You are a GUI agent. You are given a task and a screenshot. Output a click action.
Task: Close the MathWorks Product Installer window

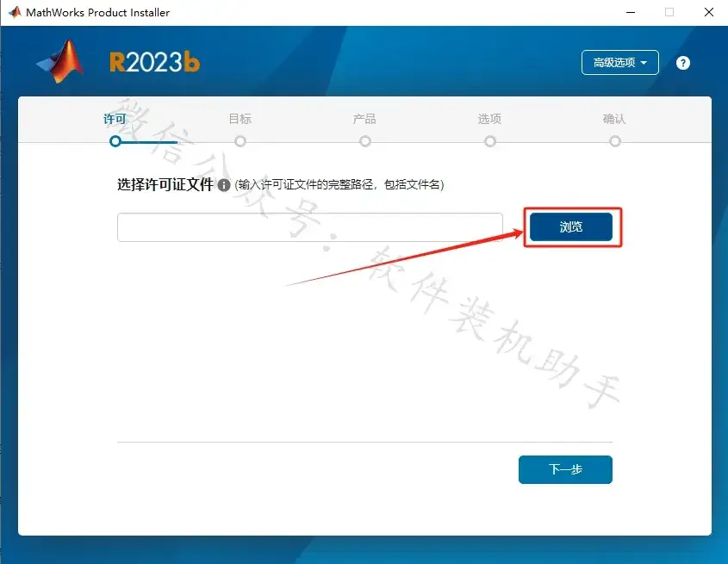(709, 13)
